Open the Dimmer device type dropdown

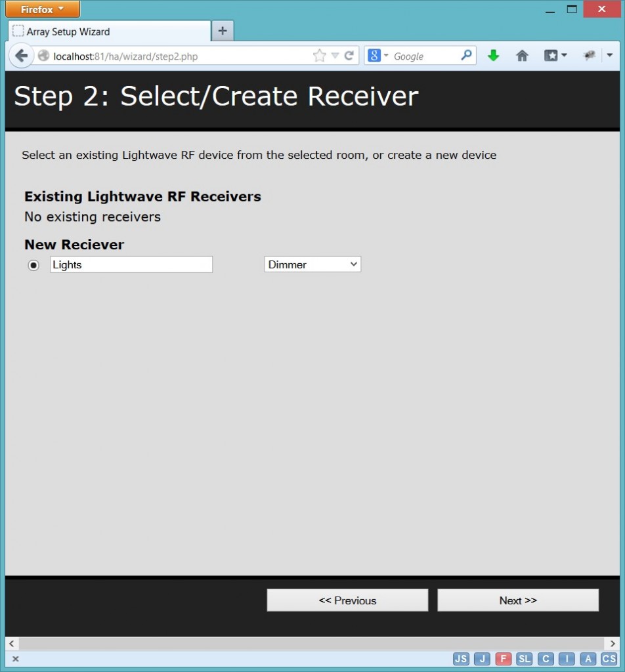coord(312,264)
